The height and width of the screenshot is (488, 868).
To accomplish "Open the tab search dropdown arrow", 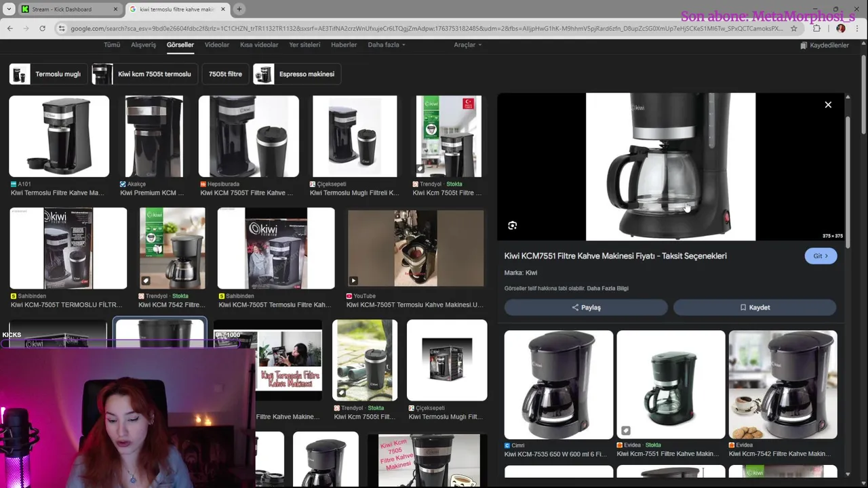I will pos(9,9).
